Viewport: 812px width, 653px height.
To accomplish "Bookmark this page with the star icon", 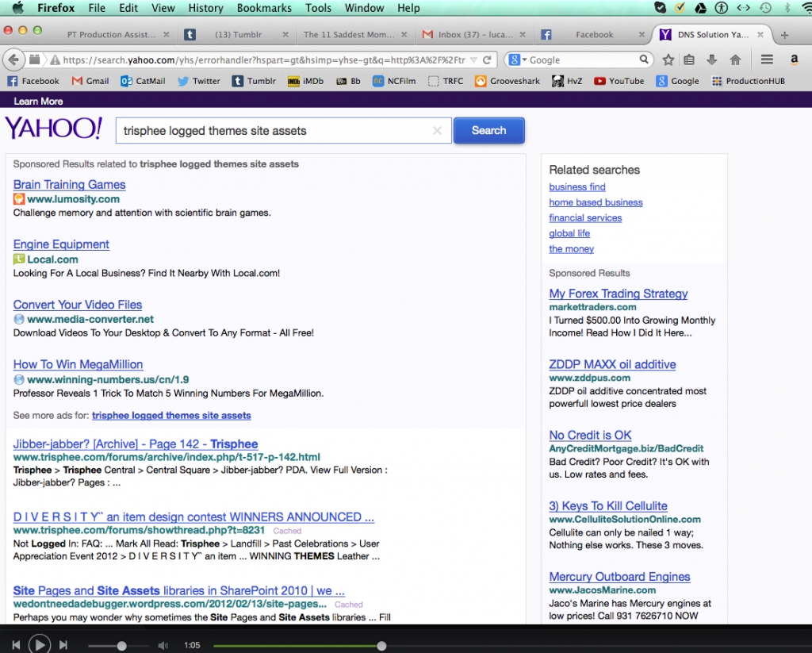I will [x=668, y=60].
